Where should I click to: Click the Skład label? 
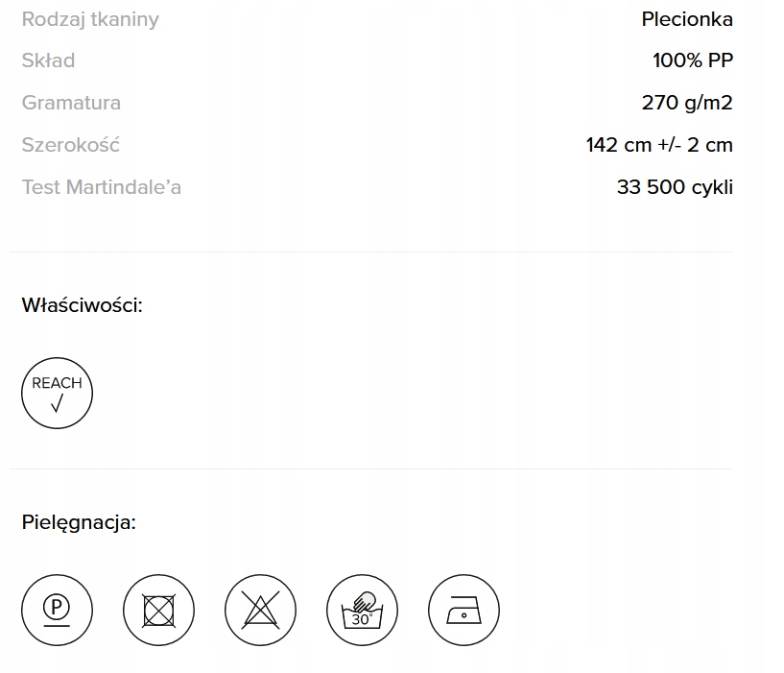48,60
